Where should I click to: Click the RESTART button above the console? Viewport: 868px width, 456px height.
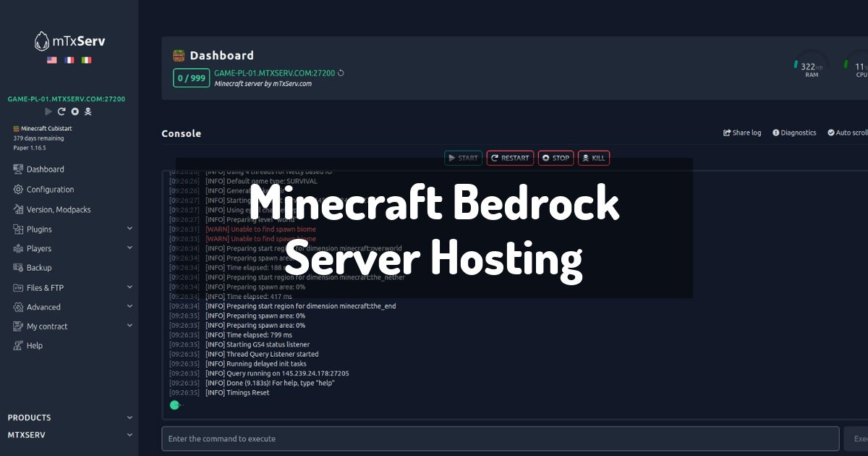[x=510, y=158]
